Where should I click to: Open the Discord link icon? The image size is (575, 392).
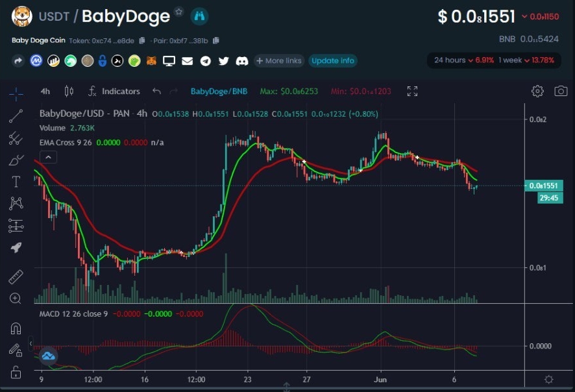[242, 61]
